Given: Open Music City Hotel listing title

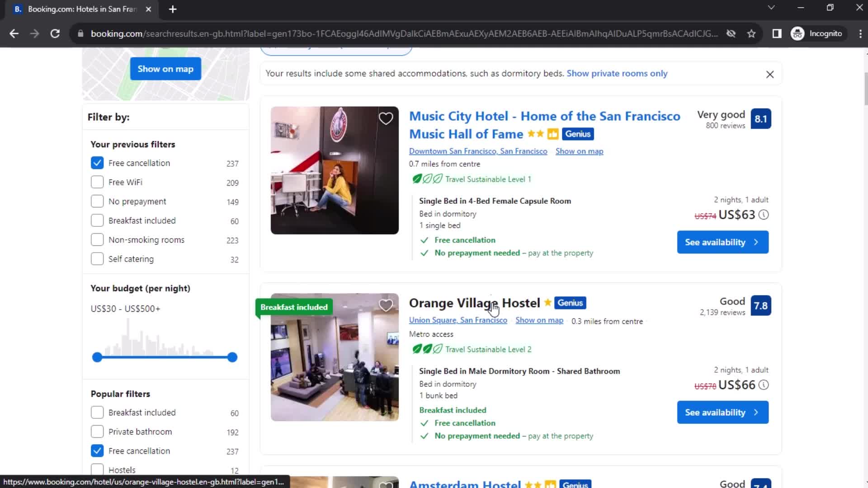Looking at the screenshot, I should point(544,125).
